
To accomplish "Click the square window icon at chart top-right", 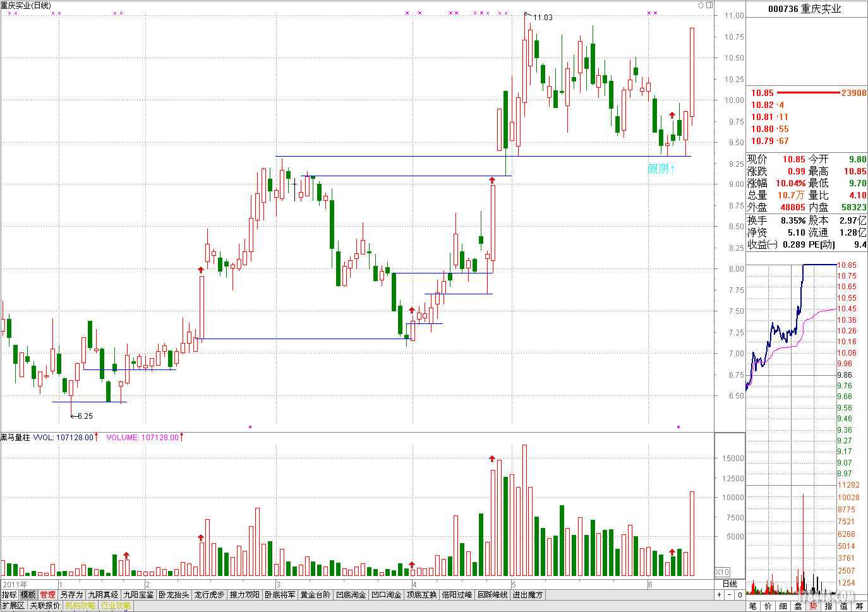I will [x=709, y=5].
